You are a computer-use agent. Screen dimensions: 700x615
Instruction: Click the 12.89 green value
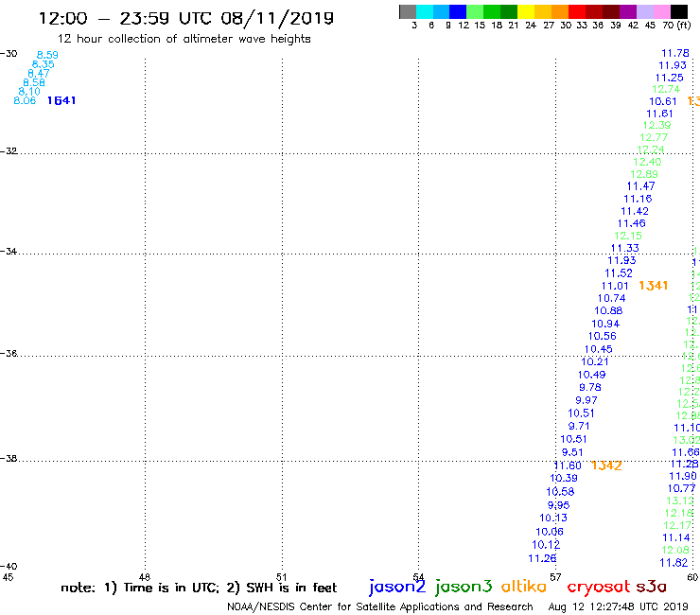[x=644, y=174]
